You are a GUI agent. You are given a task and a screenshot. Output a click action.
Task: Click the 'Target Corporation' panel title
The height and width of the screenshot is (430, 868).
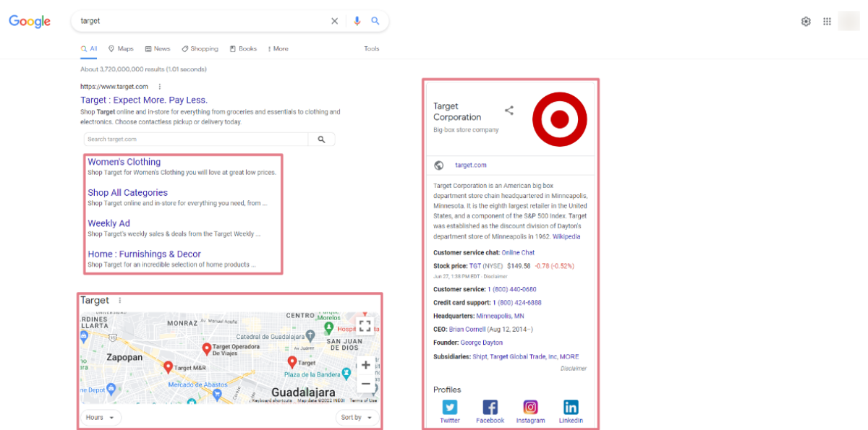457,112
